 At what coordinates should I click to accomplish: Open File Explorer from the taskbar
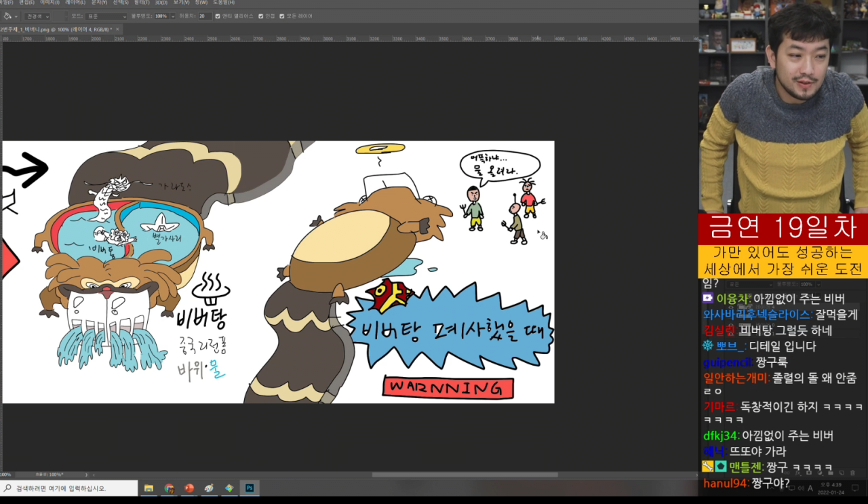click(x=149, y=488)
